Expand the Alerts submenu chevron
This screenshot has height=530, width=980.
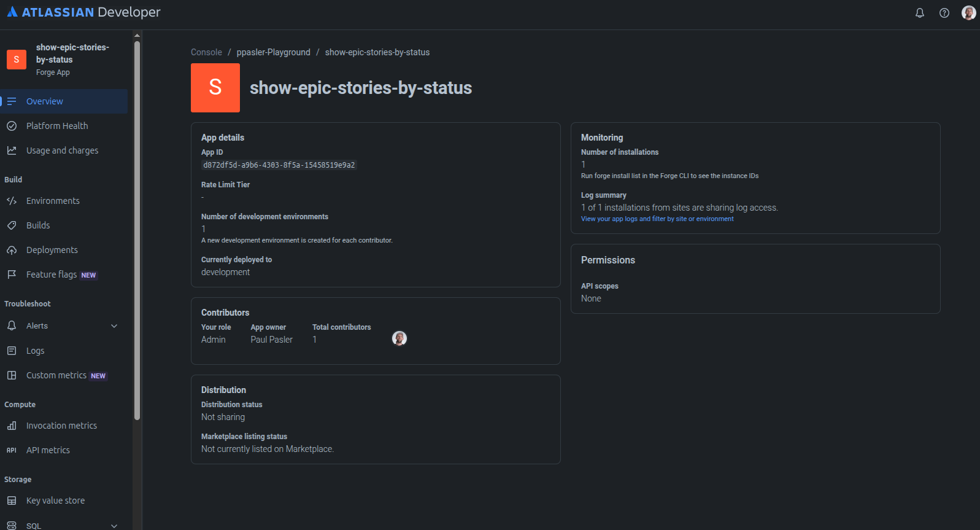[x=114, y=326]
